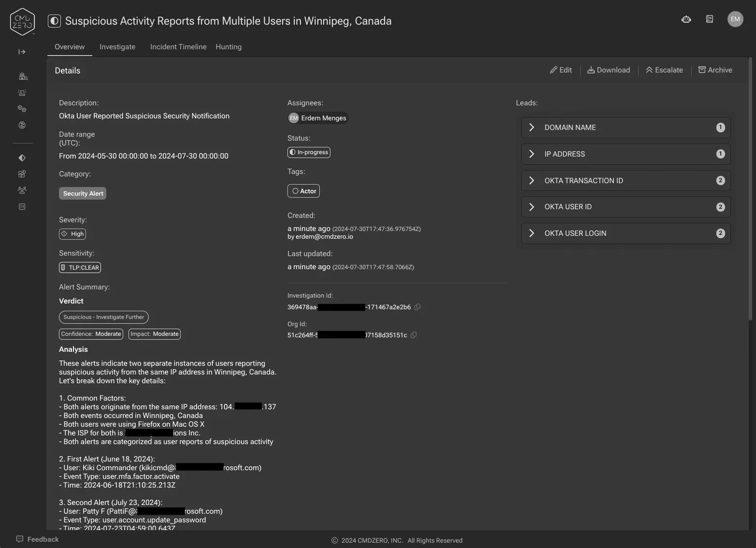Expand the OKTA USER LOGIN lead
This screenshot has height=548, width=756.
point(626,233)
